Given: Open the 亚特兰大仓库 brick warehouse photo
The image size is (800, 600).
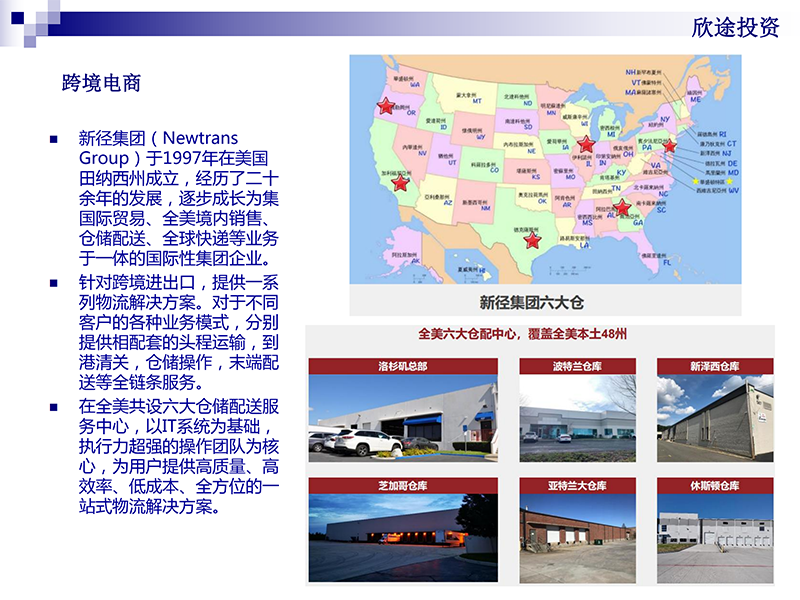Looking at the screenshot, I should point(578,538).
